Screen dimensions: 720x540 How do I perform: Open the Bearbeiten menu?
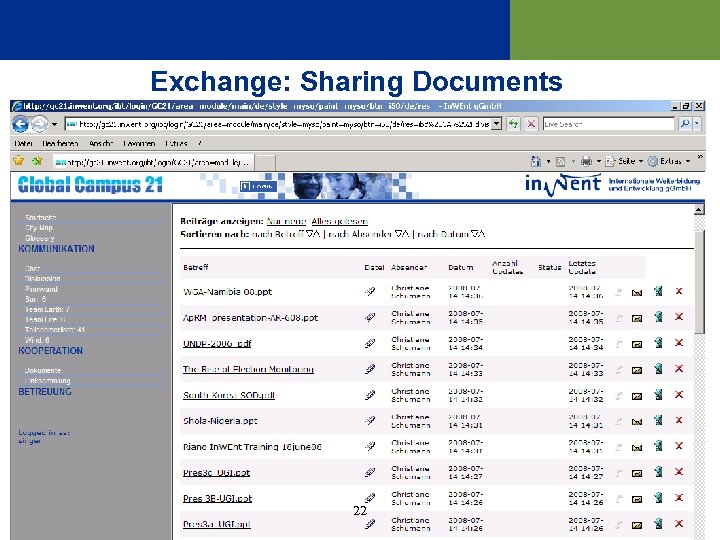(60, 144)
